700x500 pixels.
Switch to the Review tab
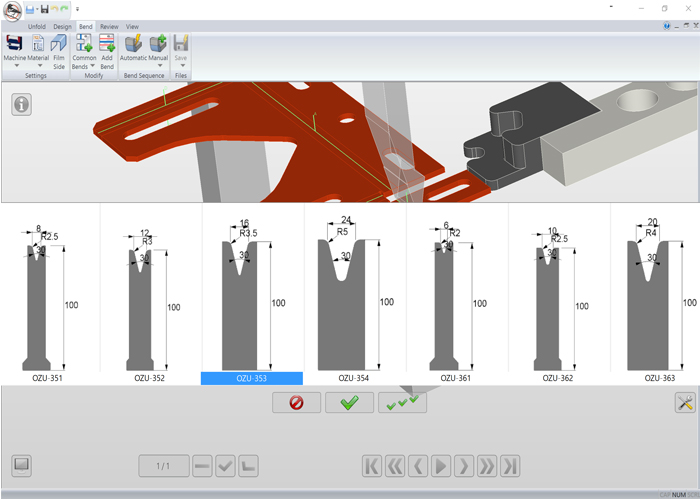(109, 27)
